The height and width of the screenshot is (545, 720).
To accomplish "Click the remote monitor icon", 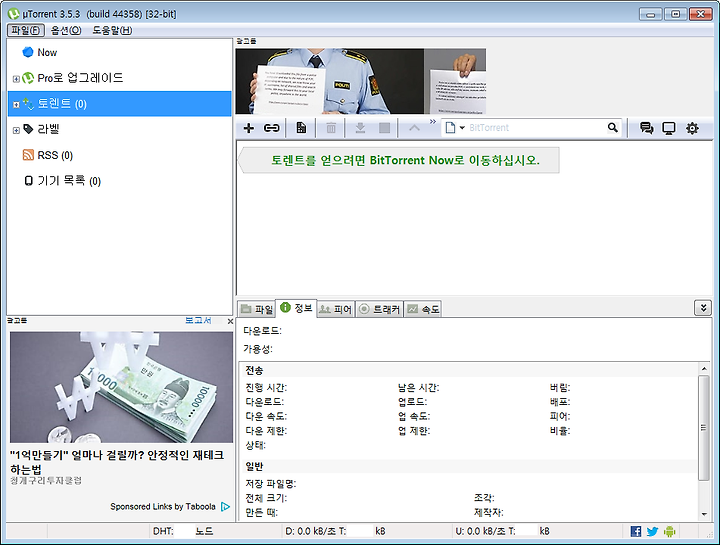I will click(x=669, y=128).
